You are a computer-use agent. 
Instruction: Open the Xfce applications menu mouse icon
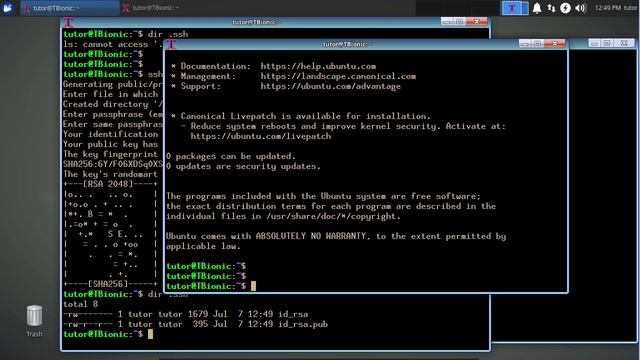tap(8, 8)
